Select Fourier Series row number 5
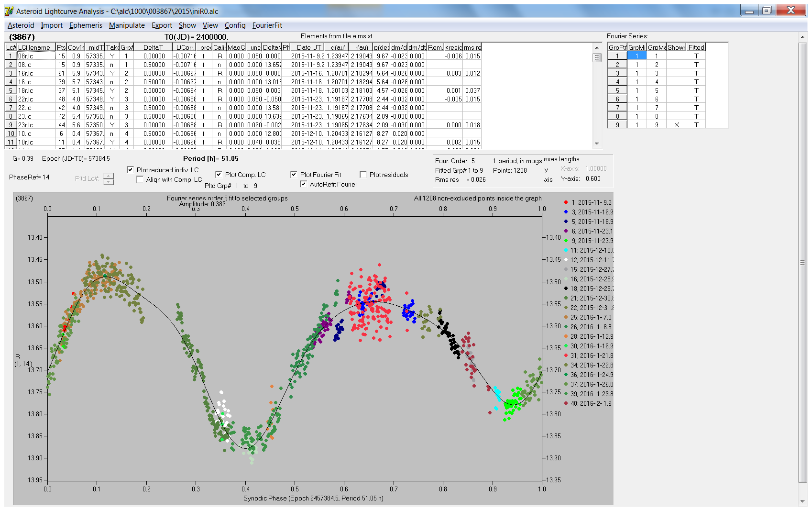The image size is (812, 511). 617,90
